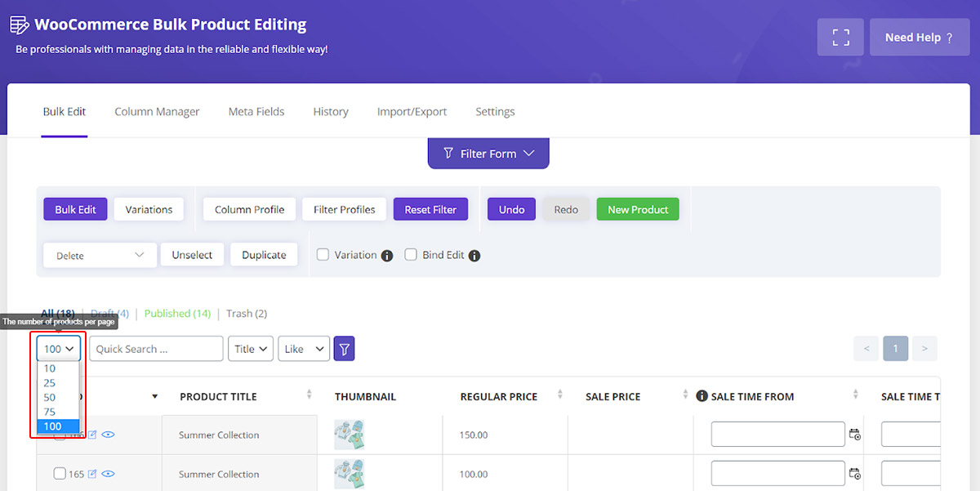The width and height of the screenshot is (980, 491).
Task: Click the ID column sort caret
Action: [x=155, y=397]
